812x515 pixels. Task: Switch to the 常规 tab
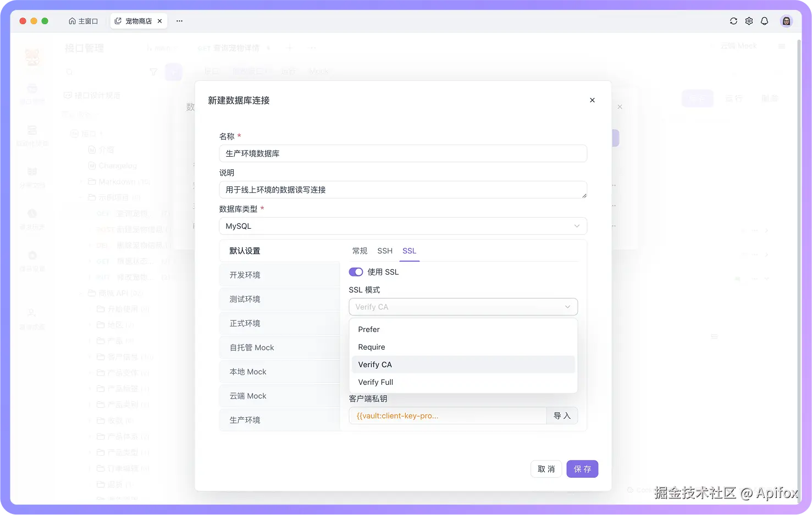pos(360,251)
